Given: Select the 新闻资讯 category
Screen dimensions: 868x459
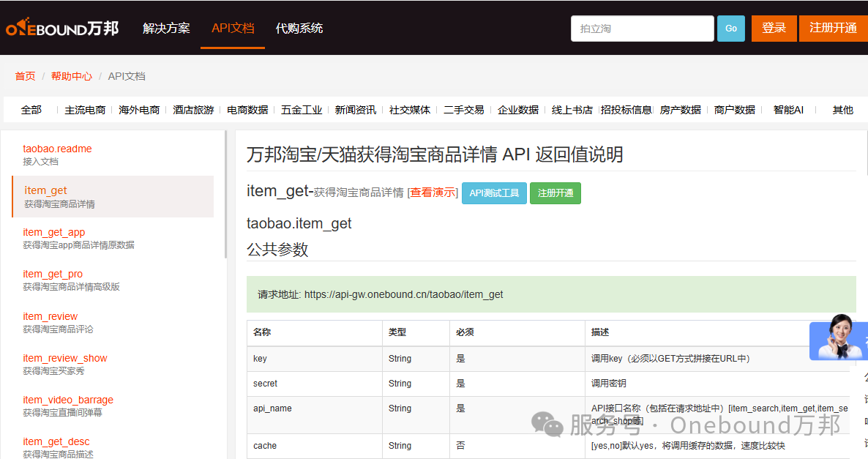Looking at the screenshot, I should [x=356, y=111].
